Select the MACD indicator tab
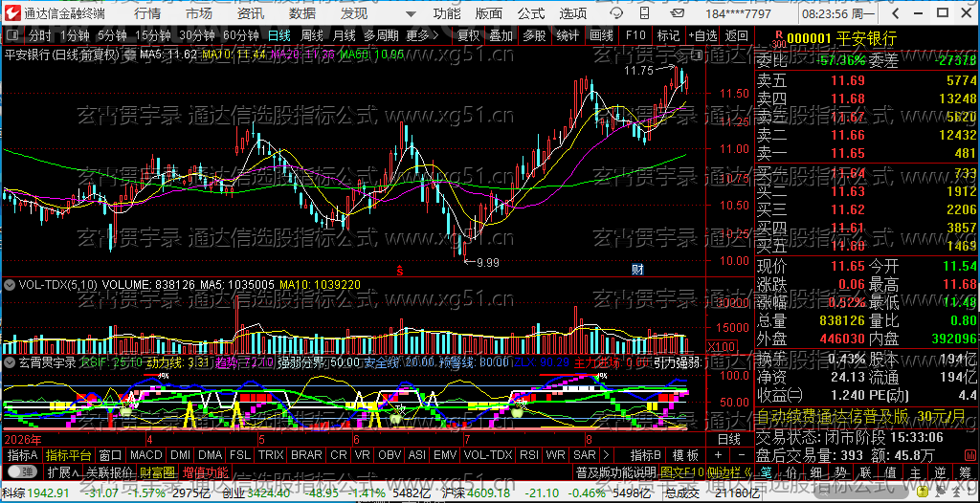 tap(145, 455)
